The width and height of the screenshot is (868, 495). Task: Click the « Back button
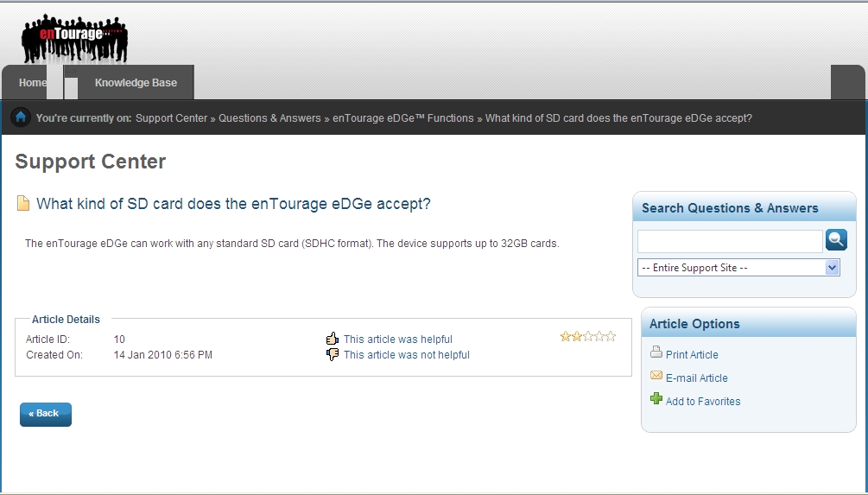[46, 414]
